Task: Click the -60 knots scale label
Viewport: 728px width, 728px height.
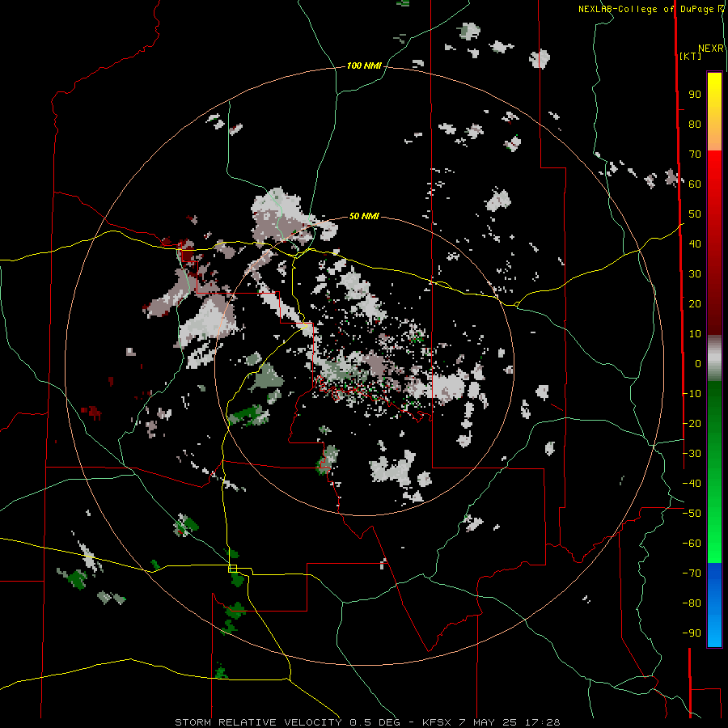Action: point(692,544)
